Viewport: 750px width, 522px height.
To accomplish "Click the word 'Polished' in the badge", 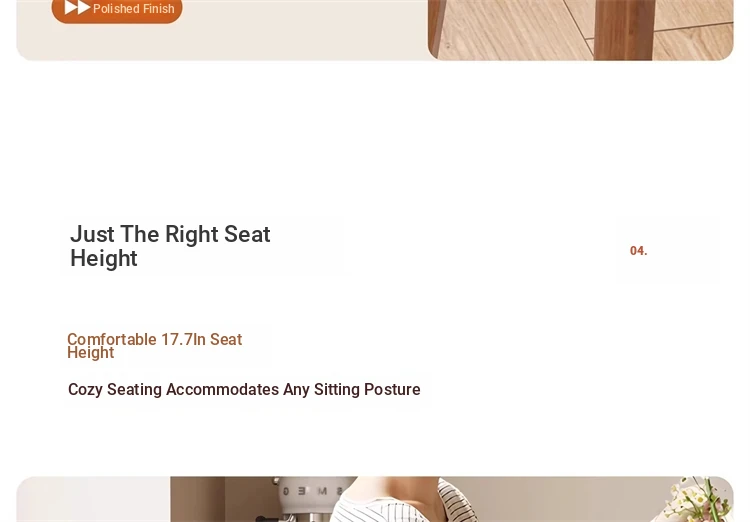I will 117,9.
